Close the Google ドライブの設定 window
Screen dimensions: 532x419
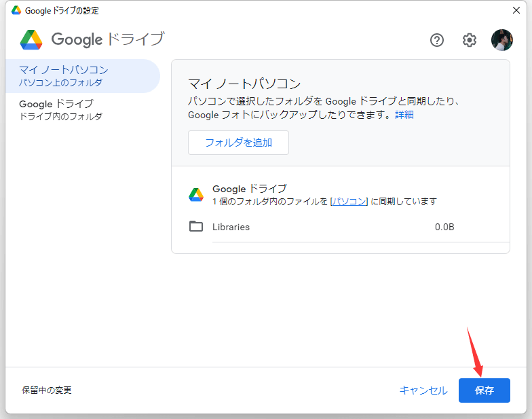[x=516, y=11]
